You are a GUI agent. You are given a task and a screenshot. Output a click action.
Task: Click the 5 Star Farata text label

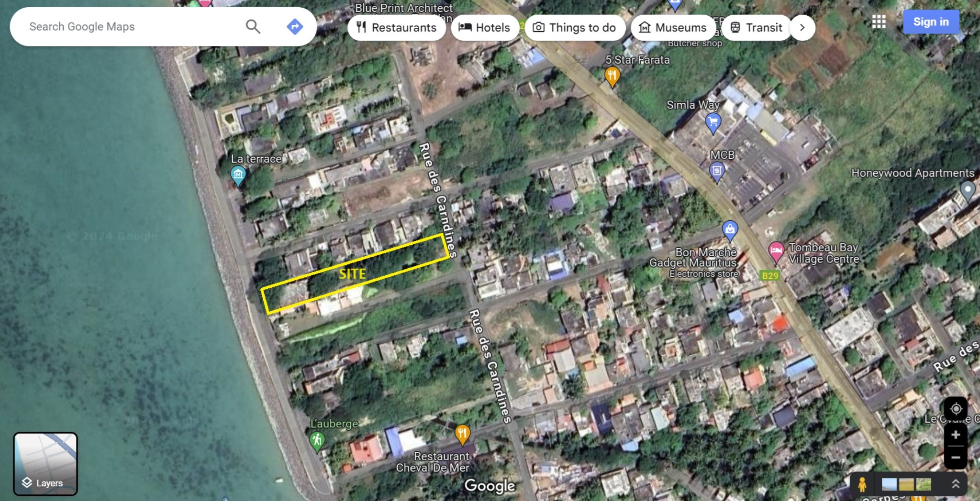click(x=637, y=60)
